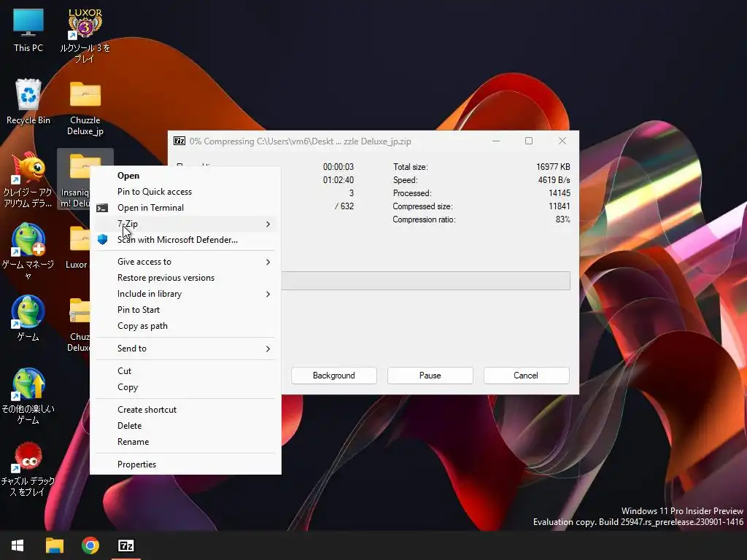Maximize the 7-Zip compressing window
Image resolution: width=747 pixels, height=560 pixels.
pos(529,141)
